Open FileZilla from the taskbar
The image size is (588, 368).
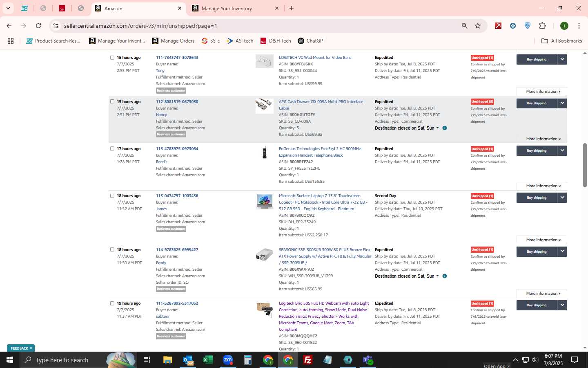[x=308, y=360]
